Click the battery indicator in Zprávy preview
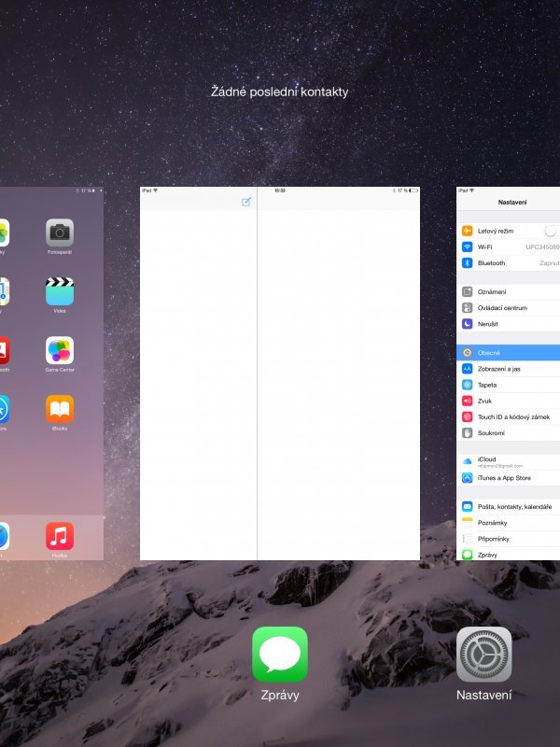The height and width of the screenshot is (747, 560). click(413, 190)
